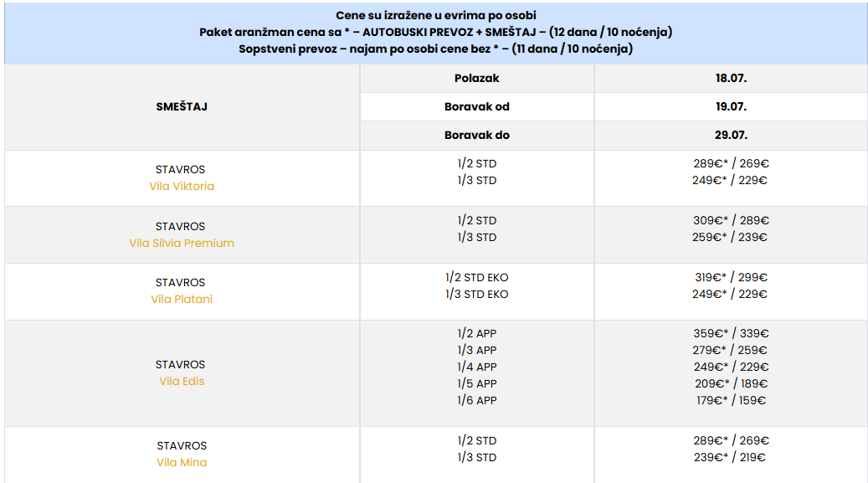Click the AUTOBUSKI PREVOZ + SMEŠTAJ header line
868x483 pixels.
(x=435, y=32)
